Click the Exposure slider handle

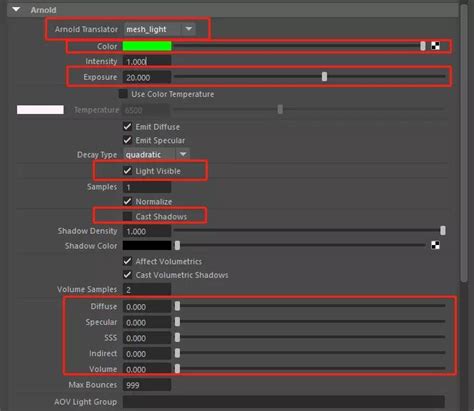tap(324, 77)
